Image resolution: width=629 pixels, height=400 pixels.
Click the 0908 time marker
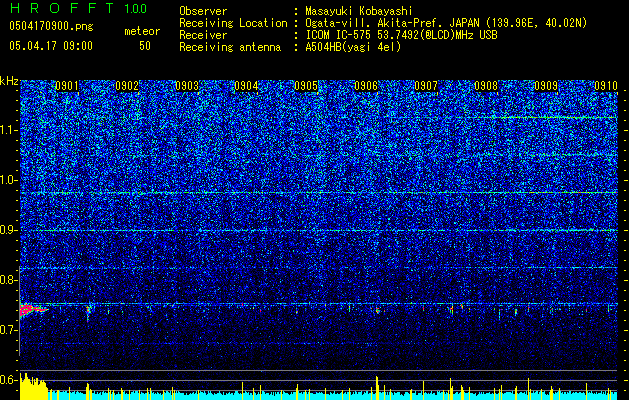tap(486, 86)
